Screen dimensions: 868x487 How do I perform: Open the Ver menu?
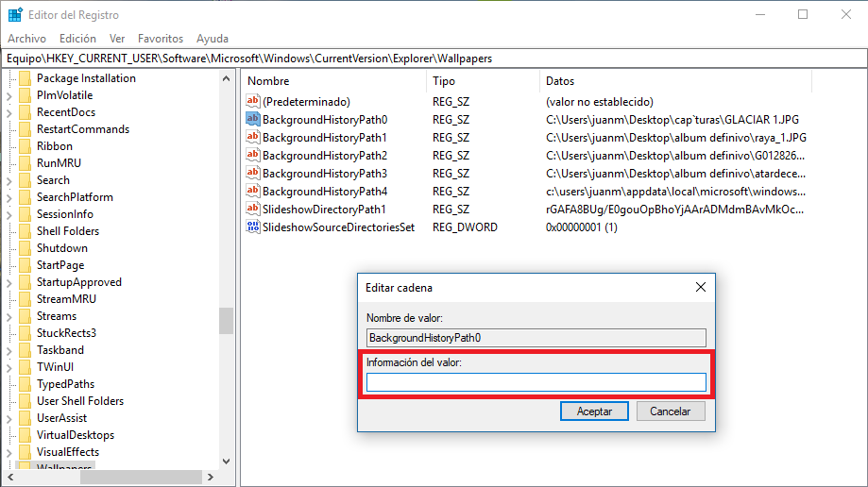click(117, 38)
